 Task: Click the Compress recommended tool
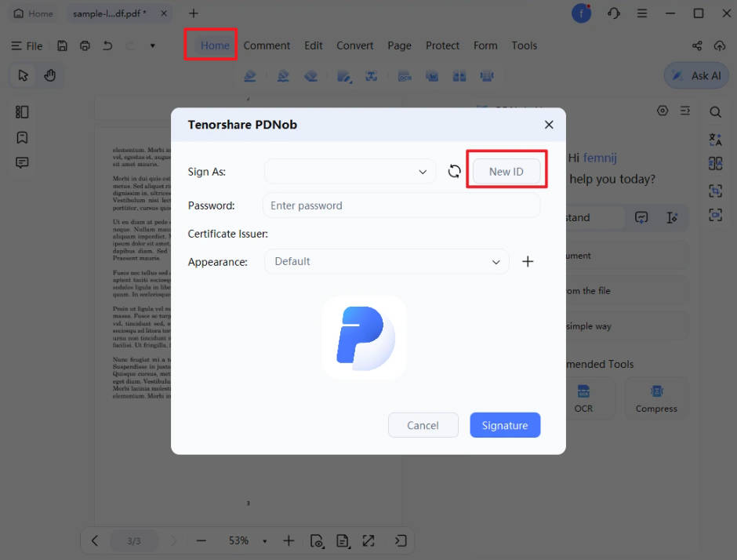656,398
